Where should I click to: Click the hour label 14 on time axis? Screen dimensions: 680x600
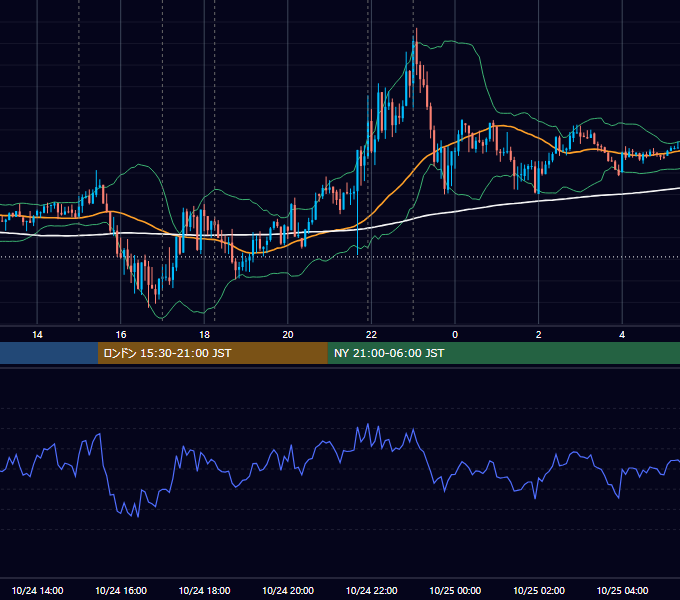point(37,335)
